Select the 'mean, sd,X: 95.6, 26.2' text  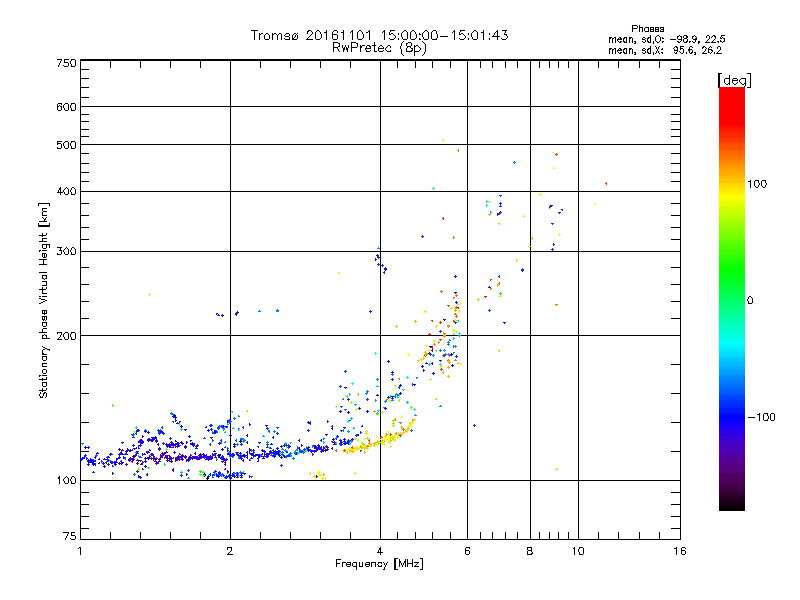[665, 50]
